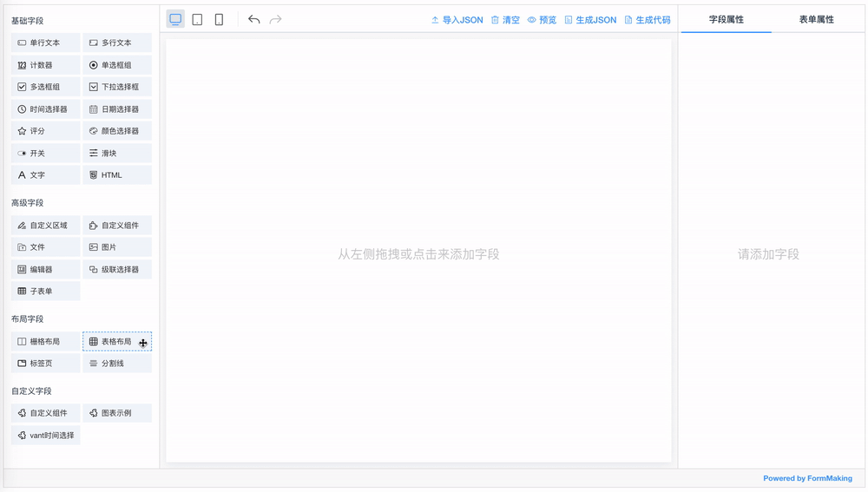Add 图表示例 chart example component
Screen dimensions: 868x492
click(x=117, y=413)
